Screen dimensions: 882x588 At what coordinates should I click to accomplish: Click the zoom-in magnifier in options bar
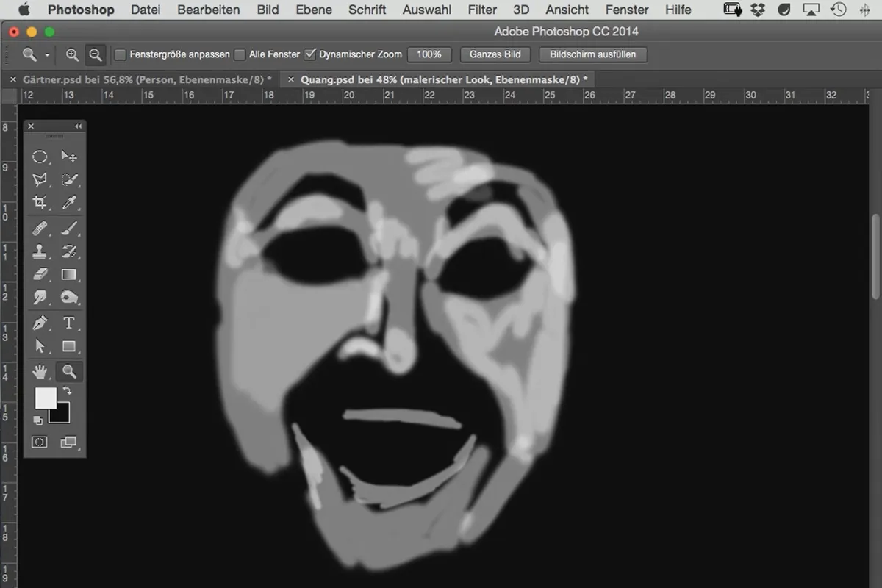pyautogui.click(x=72, y=54)
